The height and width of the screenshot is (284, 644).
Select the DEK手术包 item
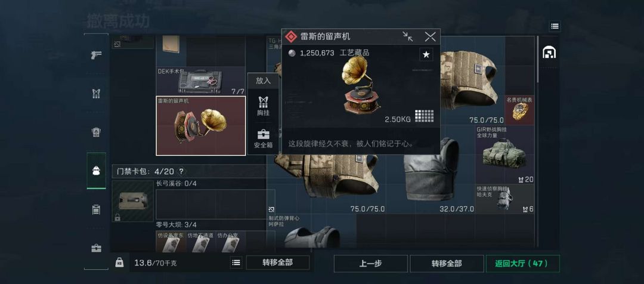200,81
